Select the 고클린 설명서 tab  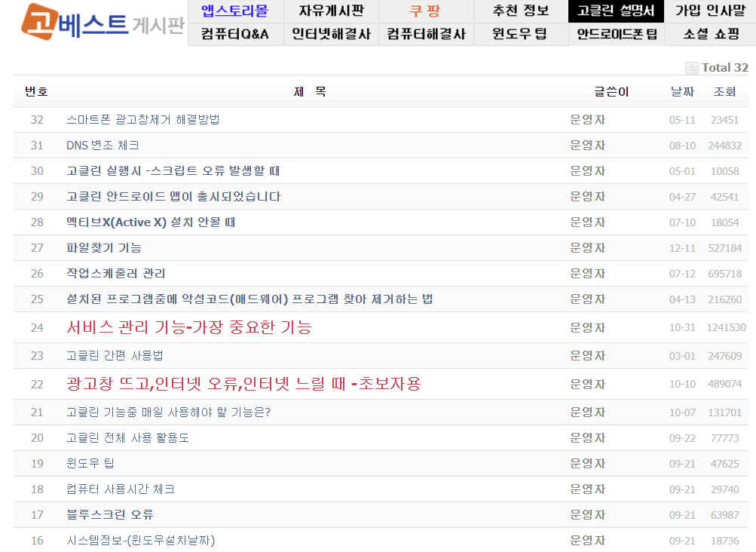click(x=614, y=11)
